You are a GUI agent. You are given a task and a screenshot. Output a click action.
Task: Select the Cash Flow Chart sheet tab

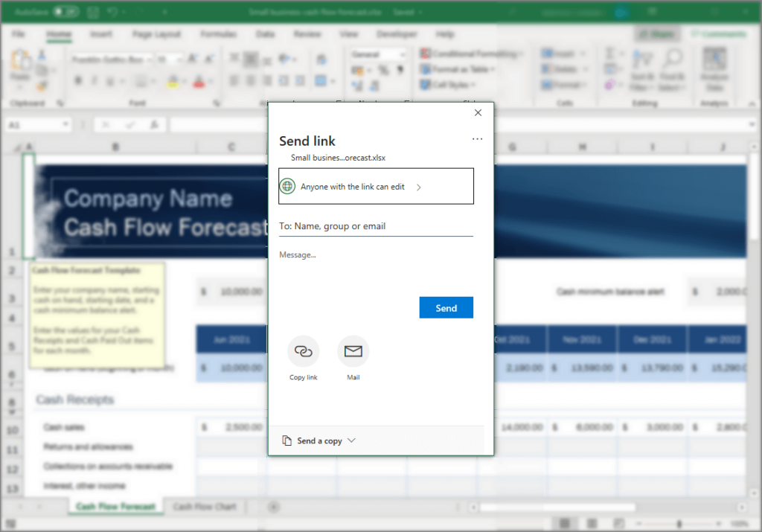click(x=205, y=507)
